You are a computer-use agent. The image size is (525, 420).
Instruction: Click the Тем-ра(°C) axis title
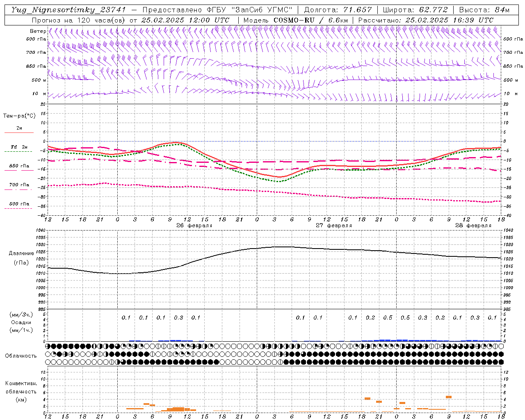19,116
